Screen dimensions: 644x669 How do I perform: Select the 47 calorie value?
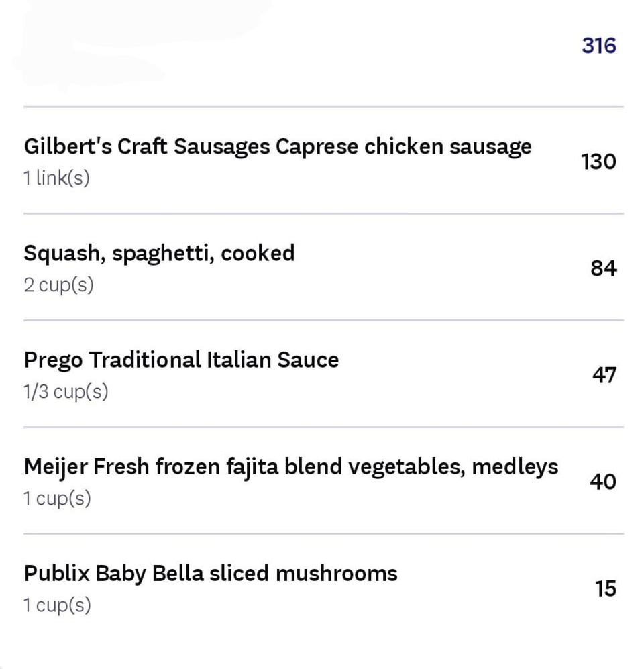(604, 375)
